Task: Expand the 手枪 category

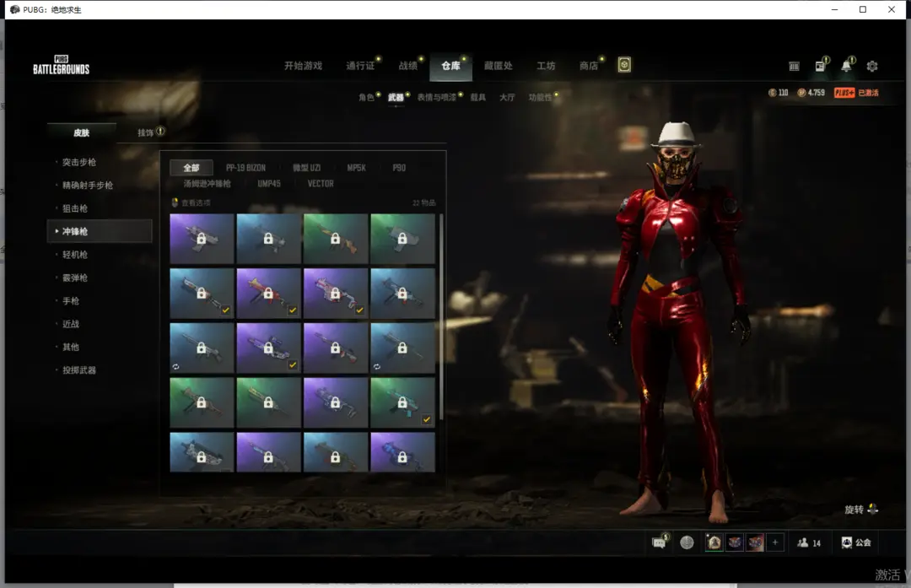Action: pos(70,301)
